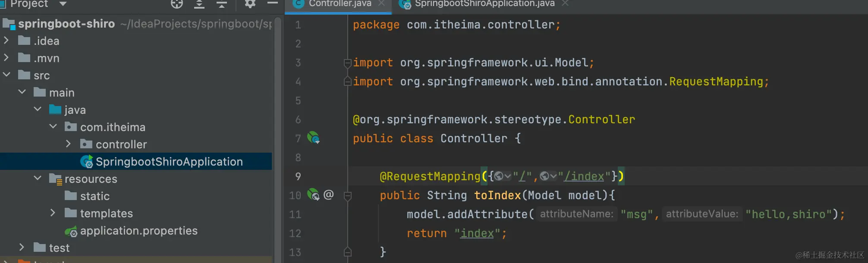
Task: Open Project panel settings gear
Action: [250, 3]
